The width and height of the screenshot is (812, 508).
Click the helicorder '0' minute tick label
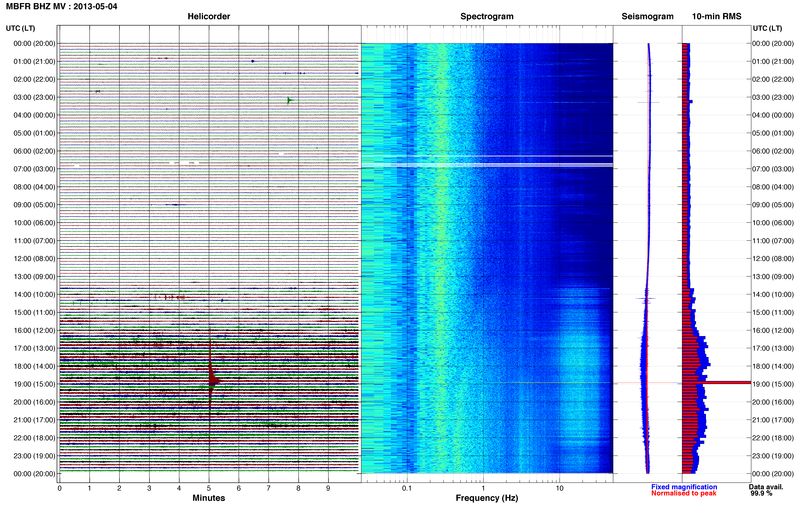tap(59, 488)
